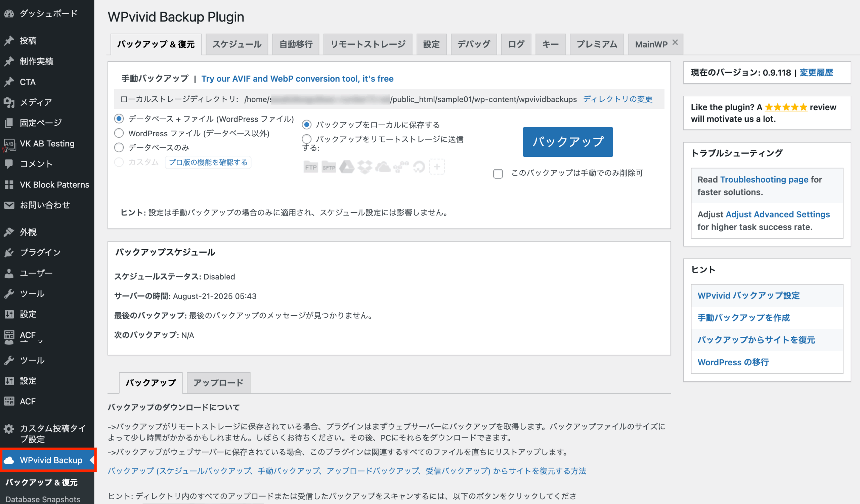Viewport: 860px width, 504px height.
Task: Open the プレミアム tab
Action: (x=597, y=44)
